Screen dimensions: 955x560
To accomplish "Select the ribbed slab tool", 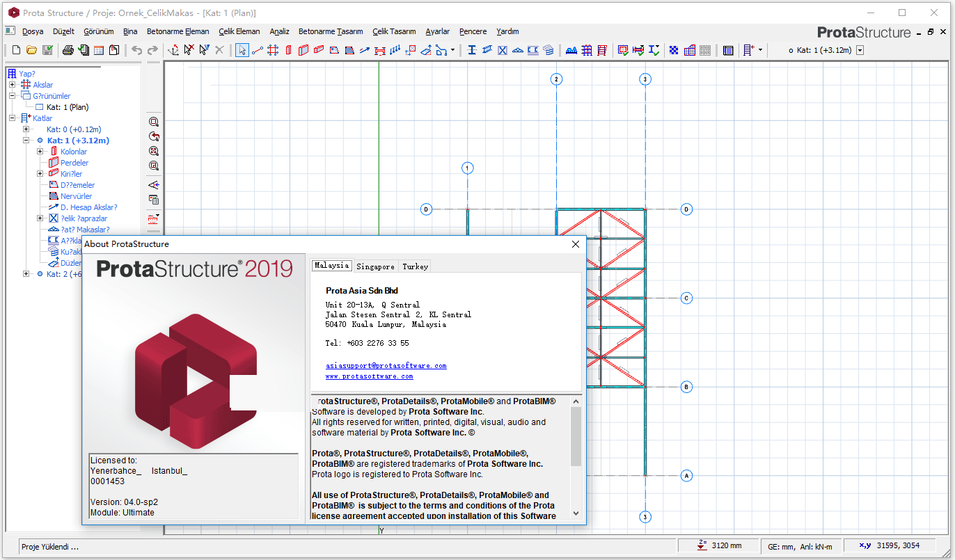I will point(349,50).
